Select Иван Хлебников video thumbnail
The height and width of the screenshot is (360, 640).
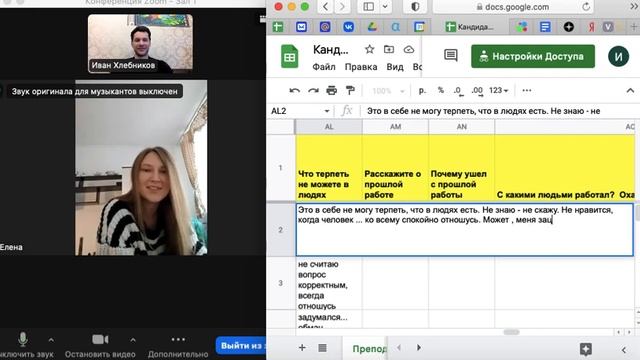(x=140, y=43)
